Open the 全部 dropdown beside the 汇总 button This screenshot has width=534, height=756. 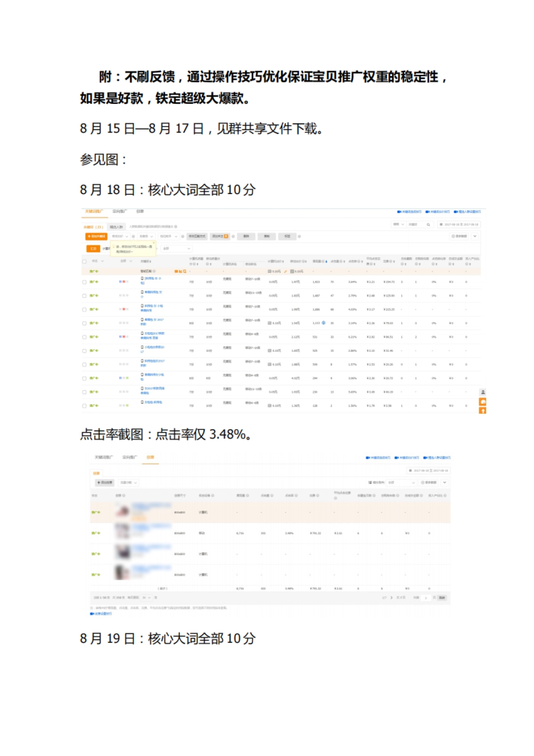coord(177,248)
